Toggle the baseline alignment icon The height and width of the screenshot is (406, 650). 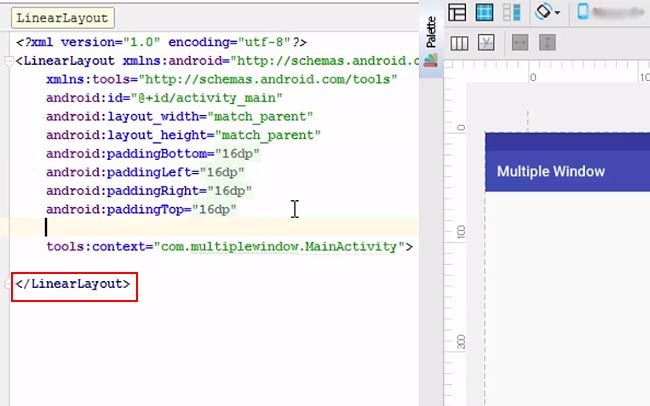pyautogui.click(x=486, y=43)
